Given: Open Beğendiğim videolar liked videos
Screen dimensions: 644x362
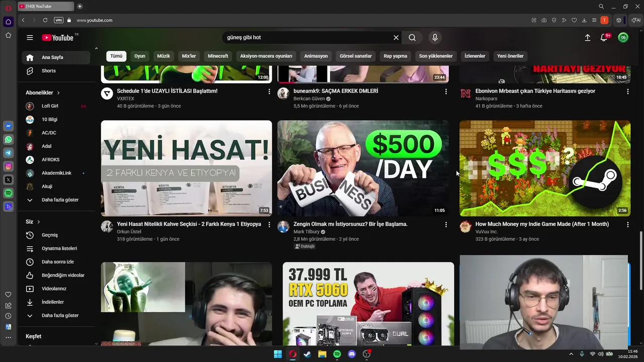Looking at the screenshot, I should [56, 276].
